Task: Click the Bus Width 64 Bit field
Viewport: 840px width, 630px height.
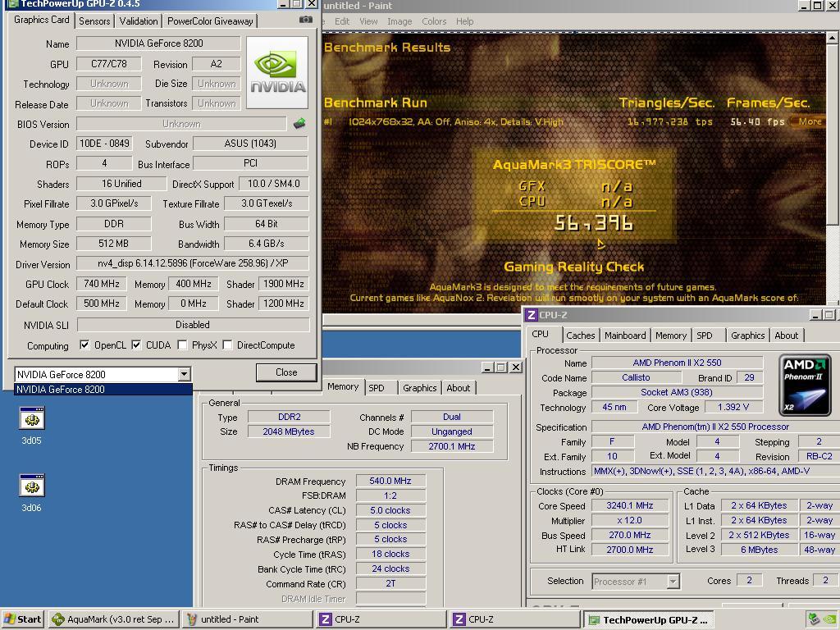Action: (267, 223)
